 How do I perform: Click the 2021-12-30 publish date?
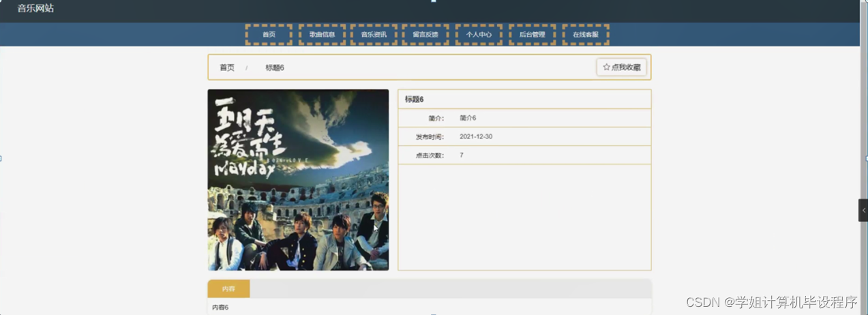476,136
